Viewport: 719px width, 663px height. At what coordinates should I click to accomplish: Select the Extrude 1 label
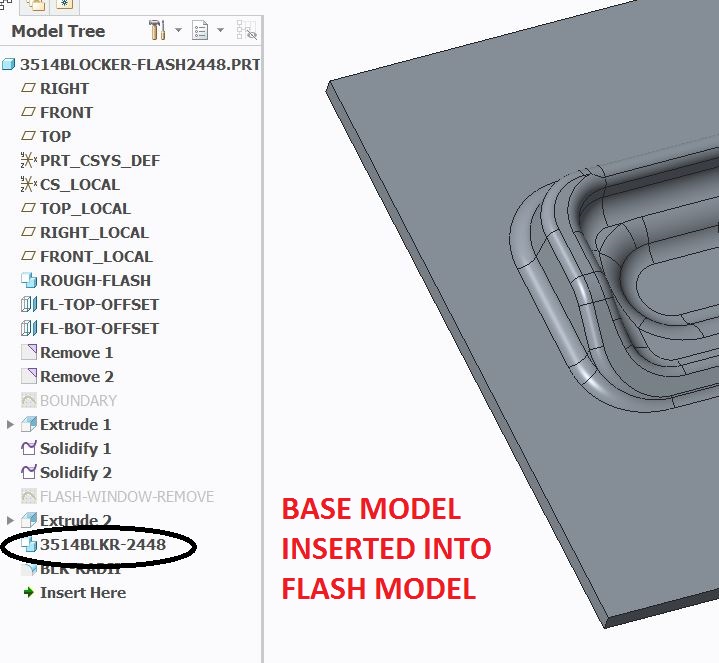point(76,425)
